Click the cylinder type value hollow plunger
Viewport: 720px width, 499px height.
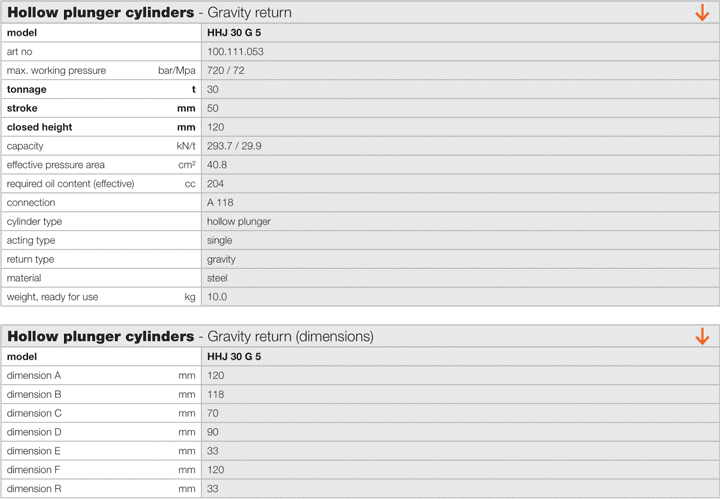click(238, 221)
